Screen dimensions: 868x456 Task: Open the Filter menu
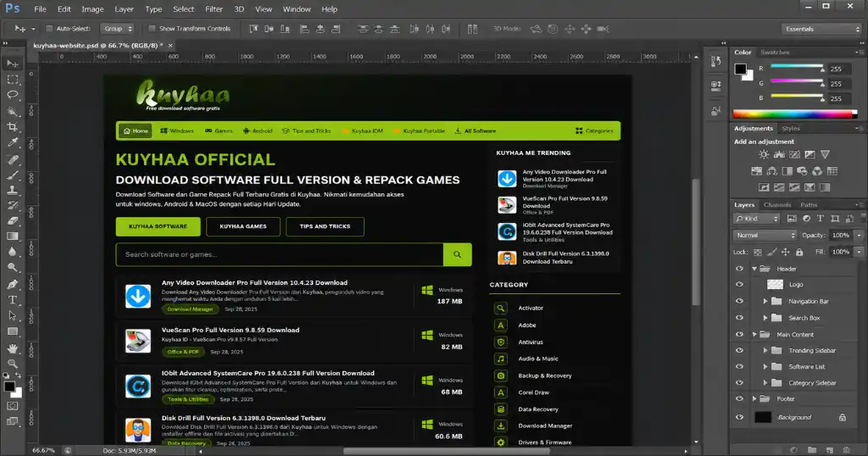(x=214, y=9)
